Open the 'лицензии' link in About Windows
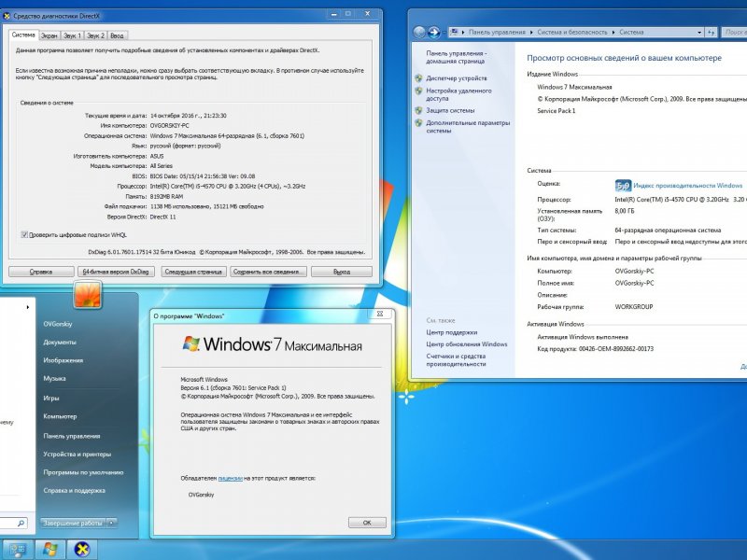747x560 pixels. 230,478
